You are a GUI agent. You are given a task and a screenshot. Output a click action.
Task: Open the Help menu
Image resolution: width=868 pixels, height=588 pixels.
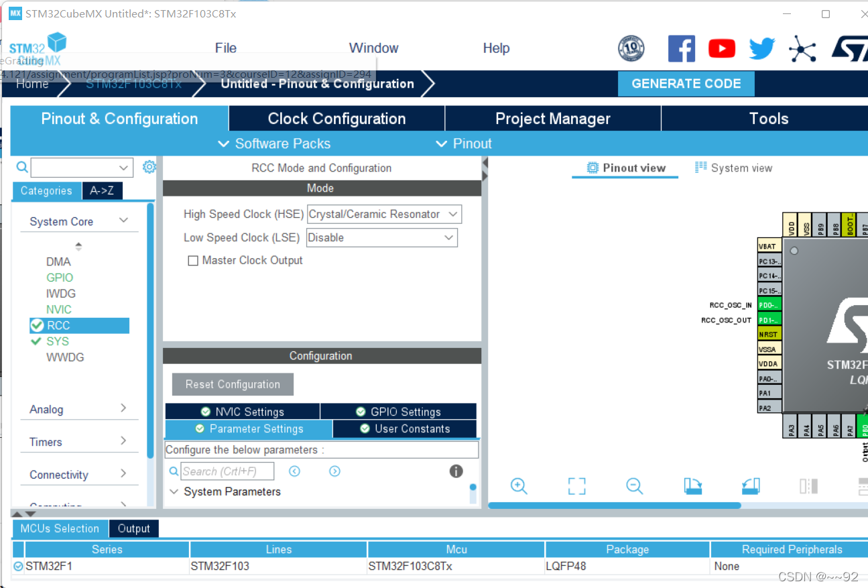pyautogui.click(x=496, y=48)
